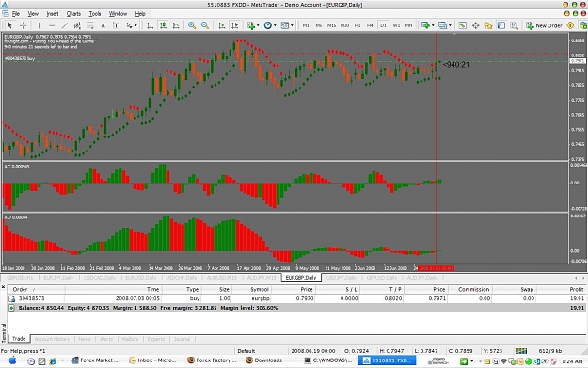
Task: Click the Apple logo in the taskbar
Action: point(13,360)
